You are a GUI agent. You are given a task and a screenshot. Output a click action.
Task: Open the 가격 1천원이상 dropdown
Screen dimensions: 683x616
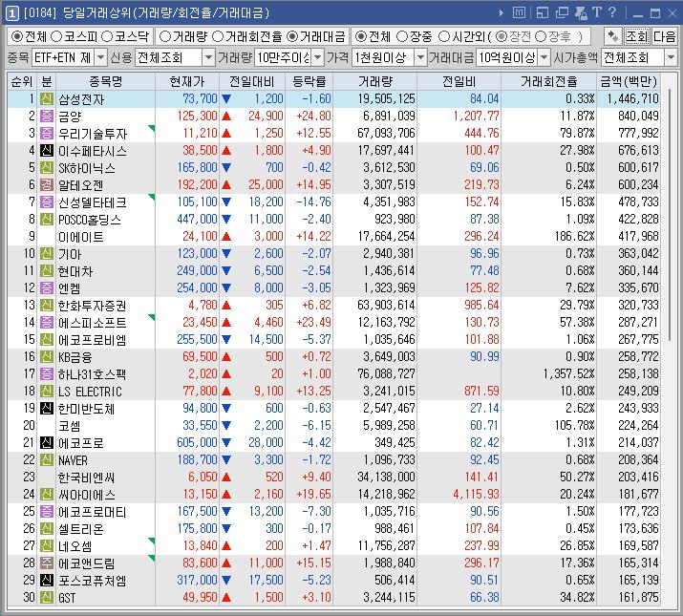pos(420,57)
